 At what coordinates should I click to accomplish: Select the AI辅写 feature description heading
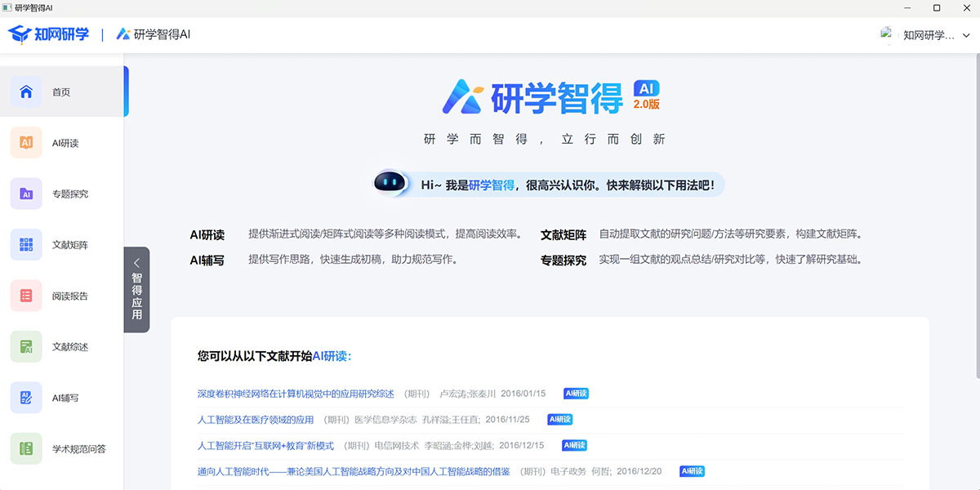click(207, 261)
